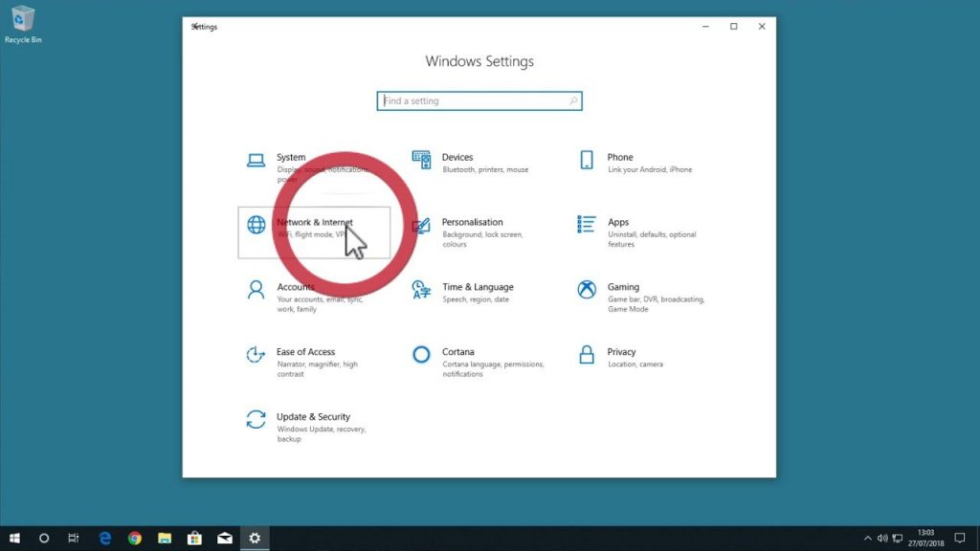Click the search magnifier in Find a setting
Image resolution: width=980 pixels, height=551 pixels.
[573, 100]
